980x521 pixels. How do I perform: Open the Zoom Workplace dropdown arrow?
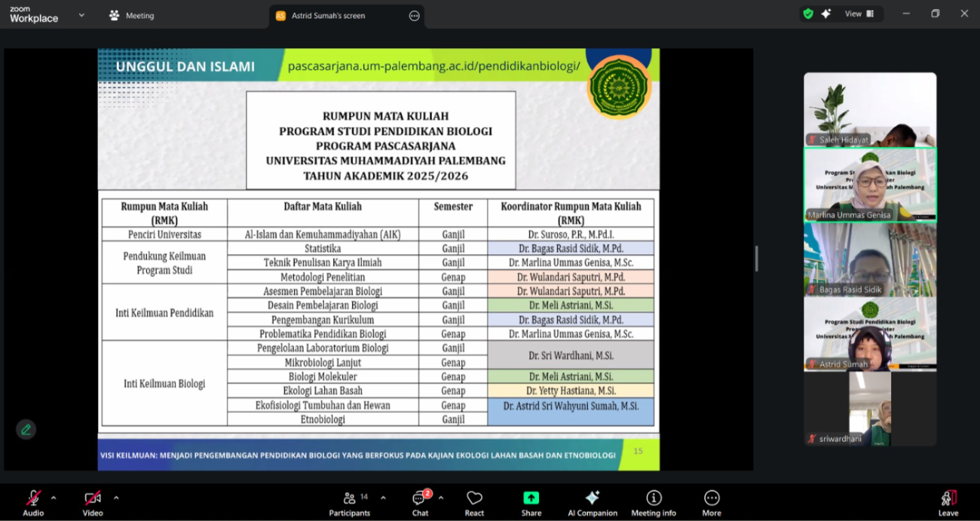[x=81, y=15]
